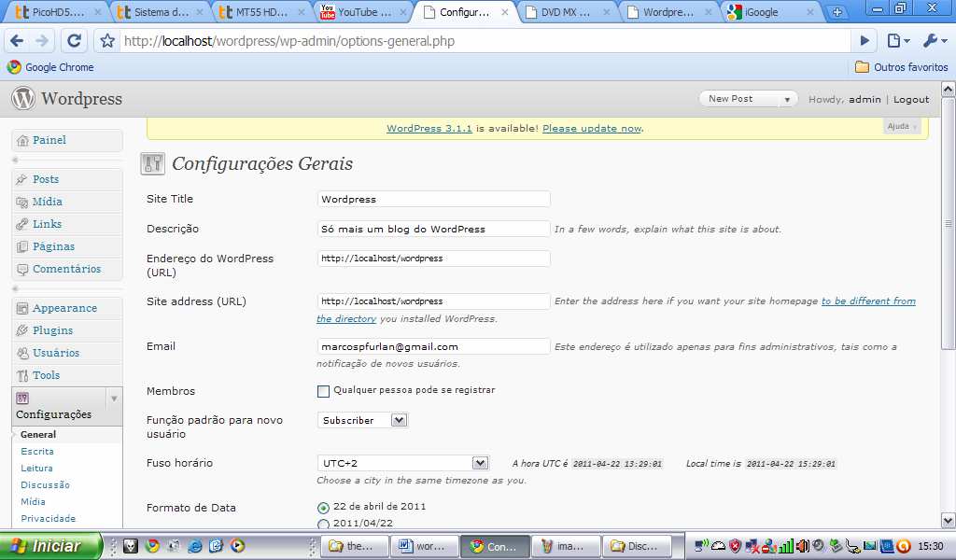Select the '2011/04/22' date format radio
This screenshot has width=956, height=560.
[x=323, y=524]
